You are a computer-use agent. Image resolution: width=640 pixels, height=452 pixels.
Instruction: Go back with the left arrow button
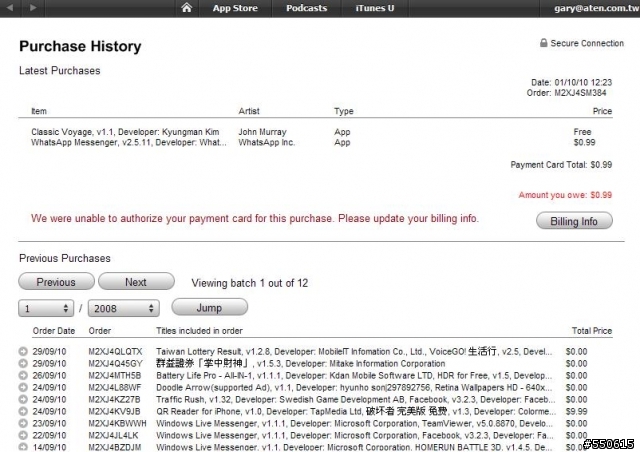click(x=10, y=7)
